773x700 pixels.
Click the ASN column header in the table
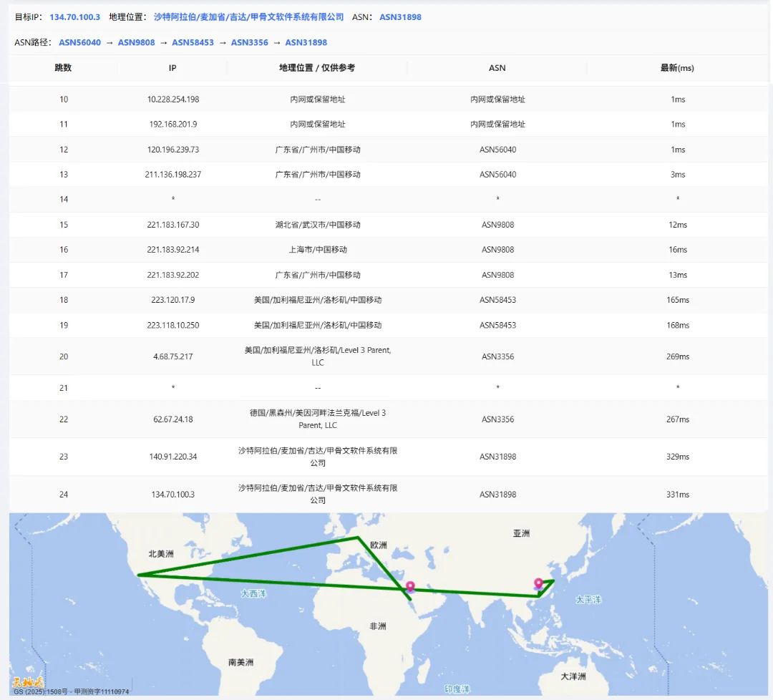(497, 68)
